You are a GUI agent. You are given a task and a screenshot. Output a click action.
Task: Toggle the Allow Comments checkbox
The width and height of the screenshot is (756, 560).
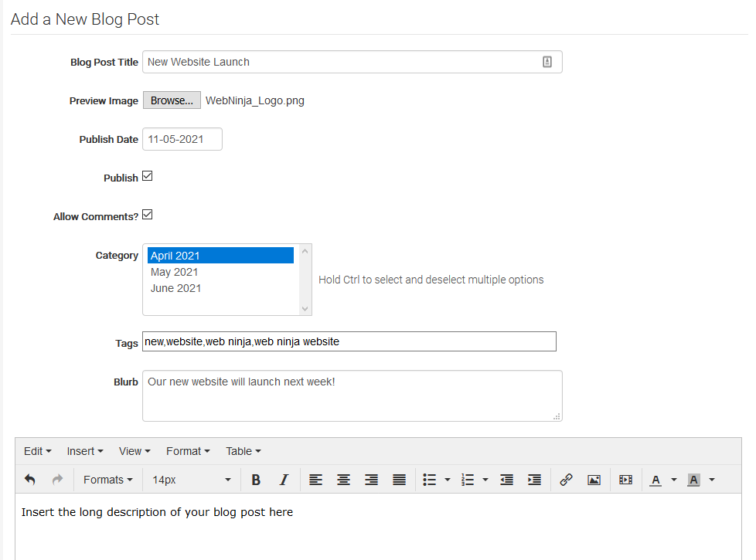[148, 215]
